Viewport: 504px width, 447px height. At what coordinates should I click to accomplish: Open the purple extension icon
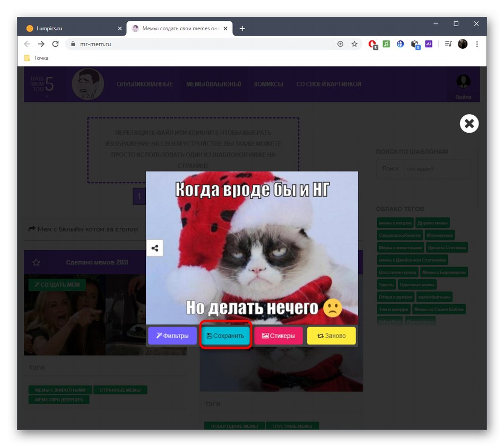click(429, 44)
